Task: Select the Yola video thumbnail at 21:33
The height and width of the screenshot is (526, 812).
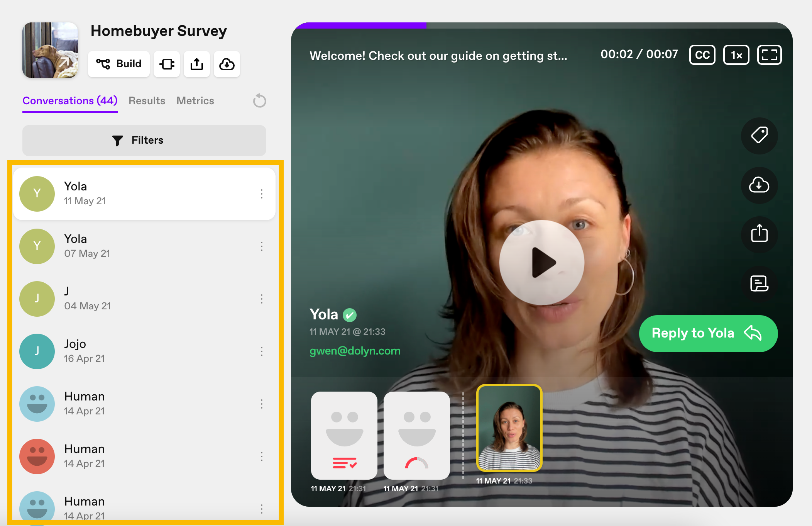Action: click(509, 428)
